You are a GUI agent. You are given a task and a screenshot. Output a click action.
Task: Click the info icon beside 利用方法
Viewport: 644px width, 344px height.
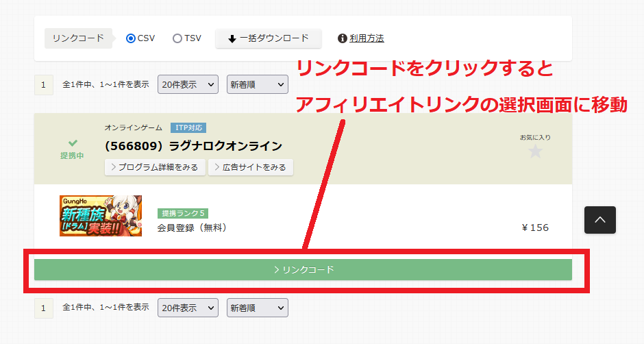343,38
